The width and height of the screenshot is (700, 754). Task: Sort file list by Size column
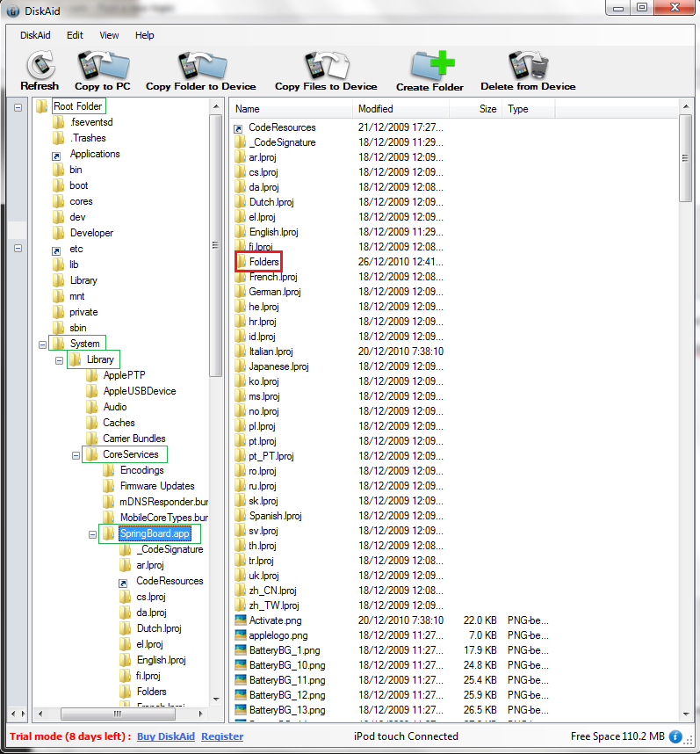pyautogui.click(x=476, y=109)
